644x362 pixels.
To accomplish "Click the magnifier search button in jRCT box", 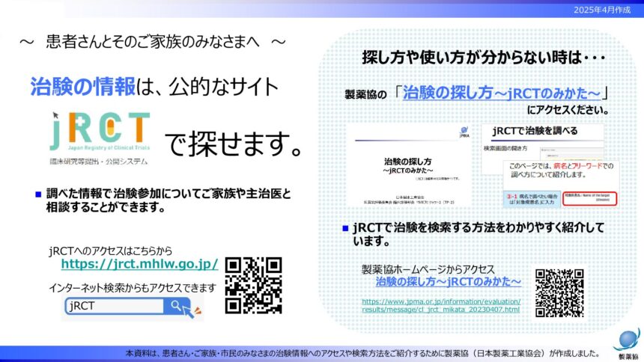I will (176, 306).
